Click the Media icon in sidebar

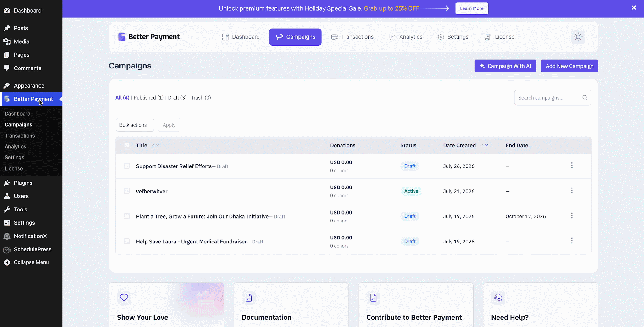[x=7, y=41]
